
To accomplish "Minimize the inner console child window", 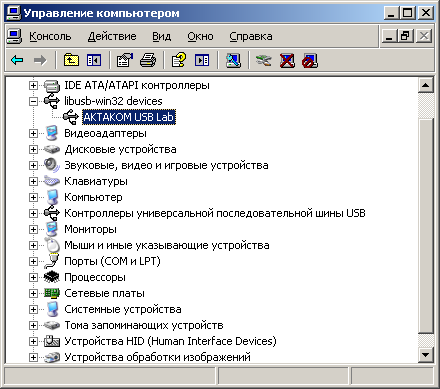I will tap(389, 36).
